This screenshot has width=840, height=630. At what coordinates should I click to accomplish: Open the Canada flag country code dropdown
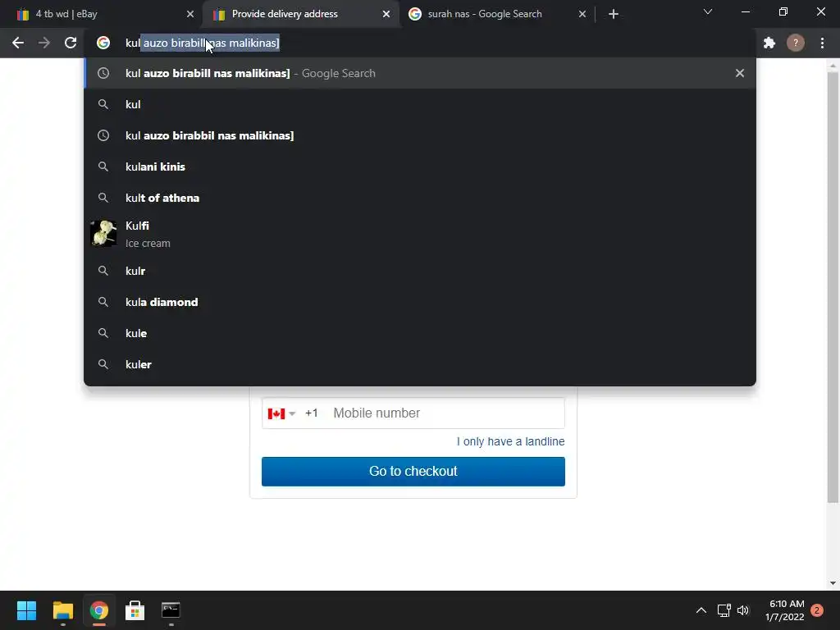pyautogui.click(x=282, y=413)
